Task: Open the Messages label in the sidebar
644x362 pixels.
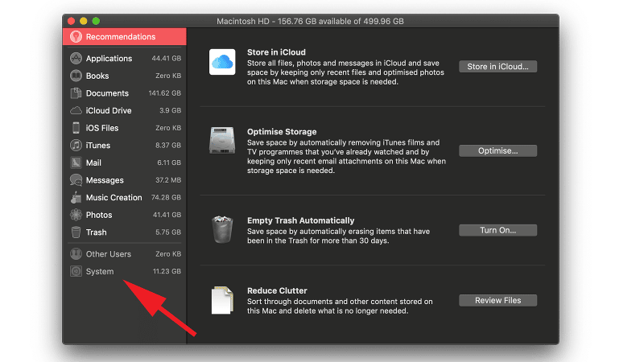Action: (x=105, y=180)
